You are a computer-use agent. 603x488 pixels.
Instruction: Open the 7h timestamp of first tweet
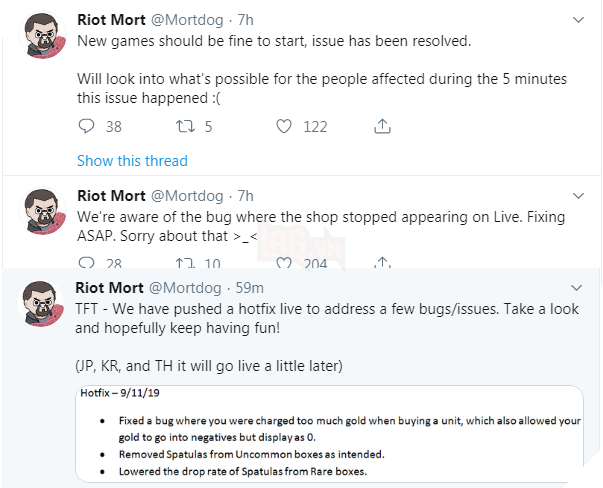tap(245, 20)
